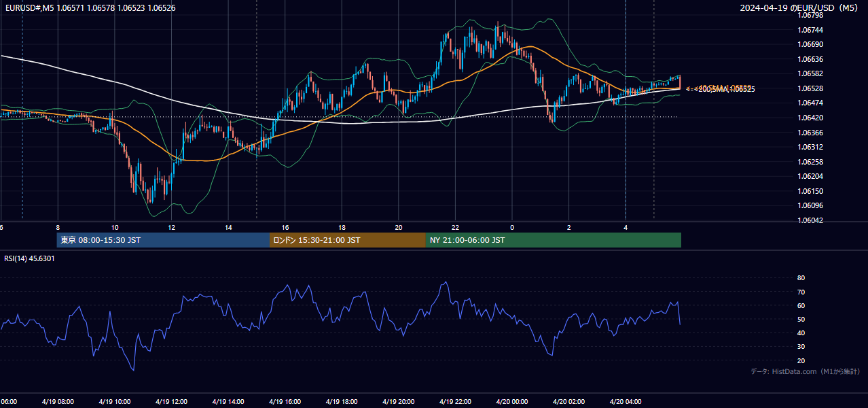The image size is (868, 408).
Task: Click hour tick 8 under the price chart
Action: pyautogui.click(x=58, y=227)
